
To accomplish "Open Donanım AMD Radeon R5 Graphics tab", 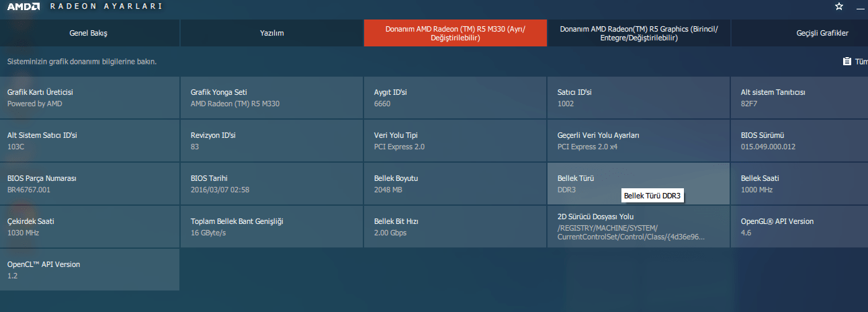I will tap(639, 33).
